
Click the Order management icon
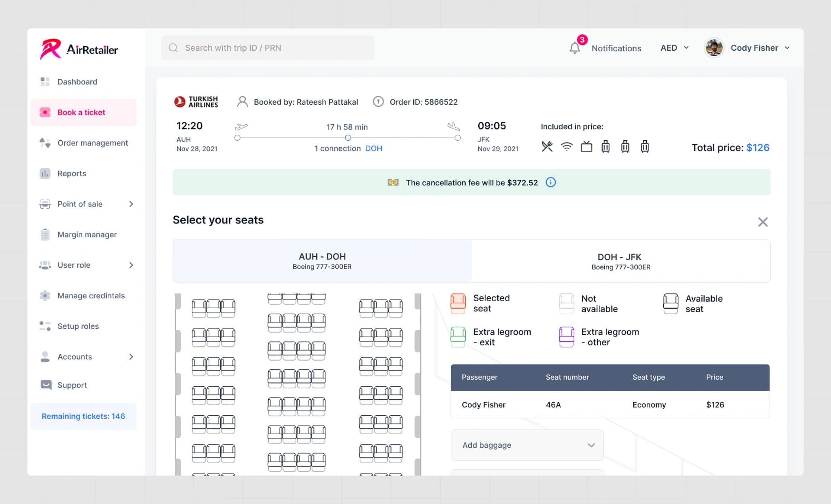pos(45,143)
